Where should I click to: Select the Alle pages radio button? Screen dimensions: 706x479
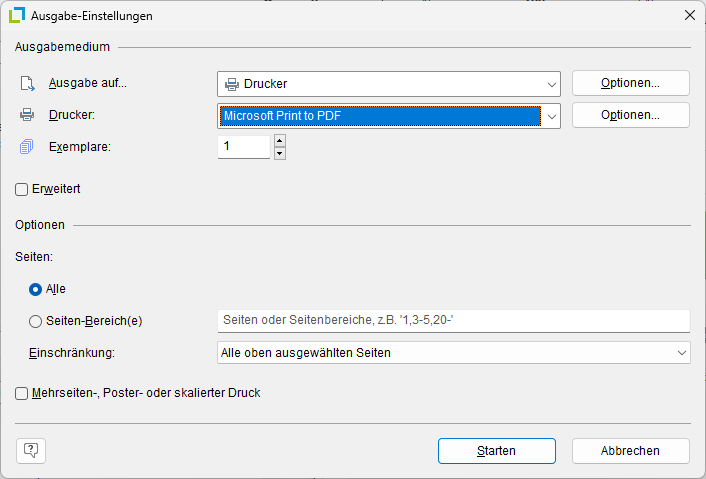pyautogui.click(x=36, y=289)
